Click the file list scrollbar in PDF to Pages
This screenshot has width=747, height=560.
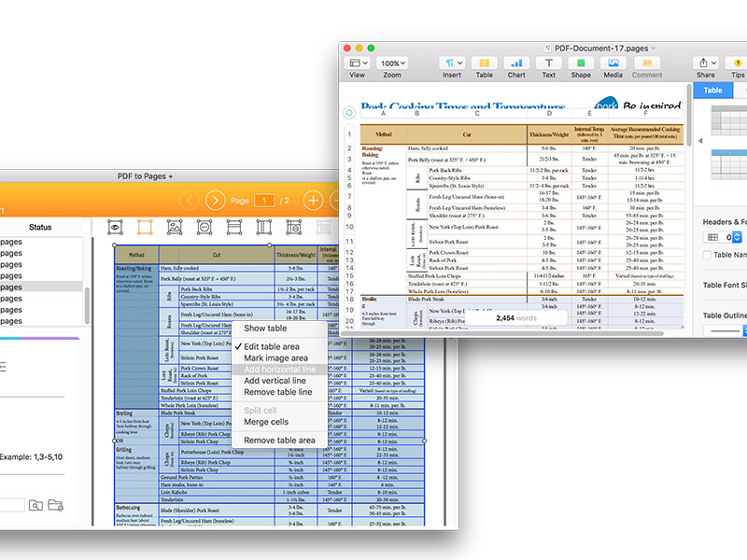pyautogui.click(x=87, y=305)
